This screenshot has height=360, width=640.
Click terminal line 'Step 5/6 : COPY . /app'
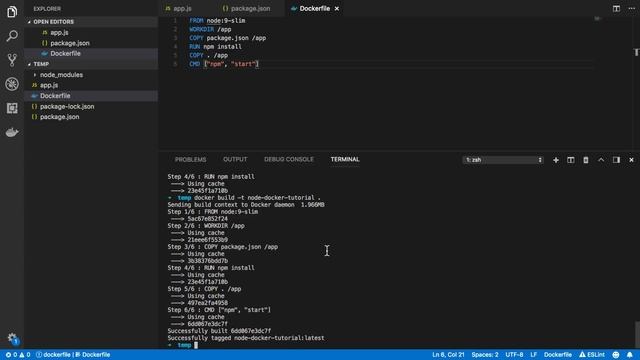[204, 289]
